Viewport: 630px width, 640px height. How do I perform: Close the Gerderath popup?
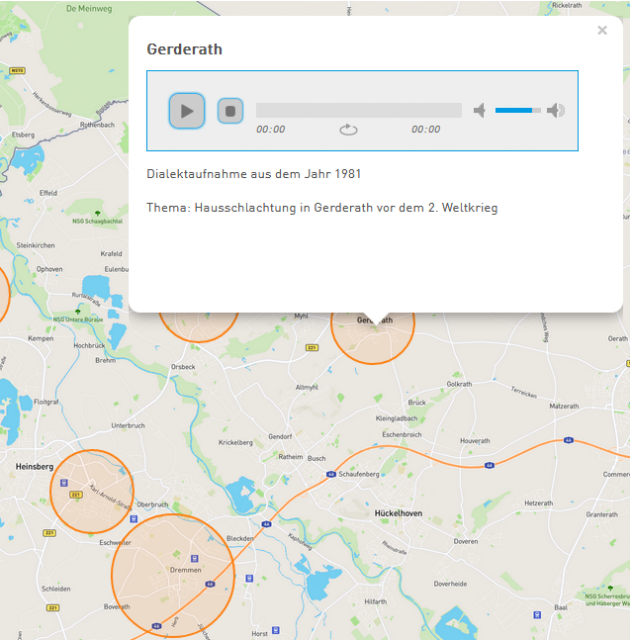602,30
